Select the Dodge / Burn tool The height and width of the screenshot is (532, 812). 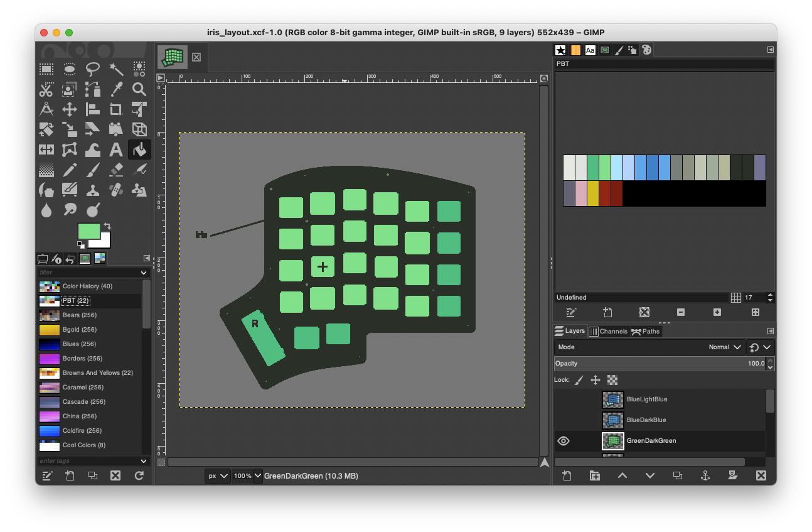[93, 210]
